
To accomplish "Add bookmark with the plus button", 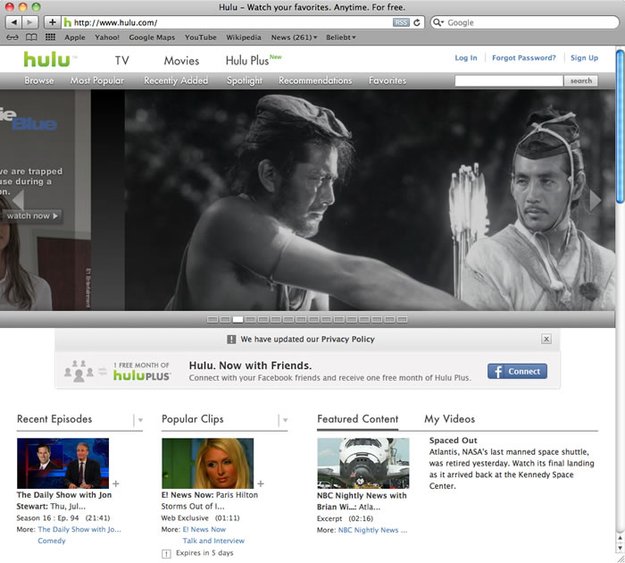I will (x=52, y=22).
